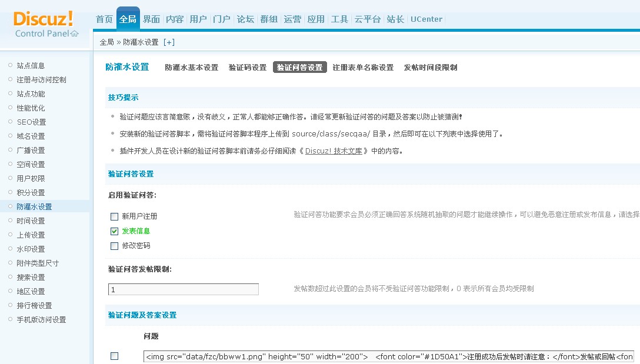
Task: Open the UCenter top menu
Action: tap(426, 19)
